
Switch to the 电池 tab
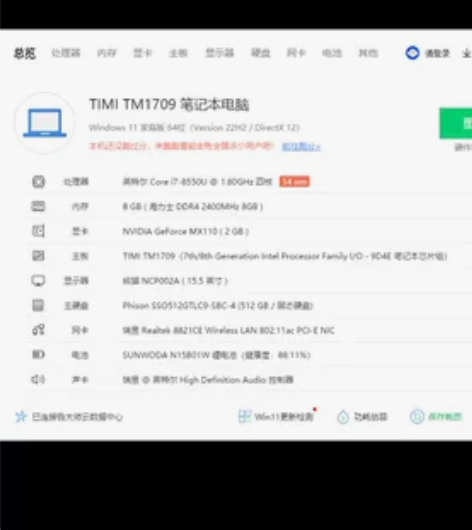point(332,53)
